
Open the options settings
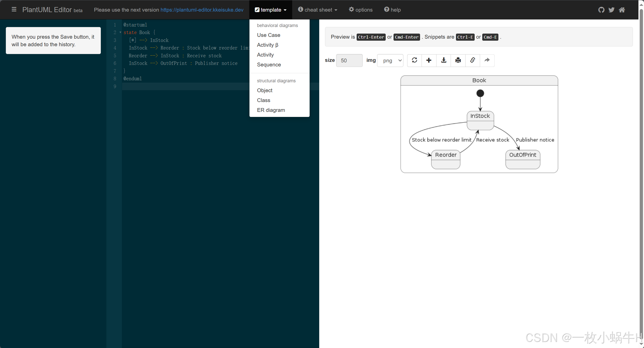click(361, 10)
